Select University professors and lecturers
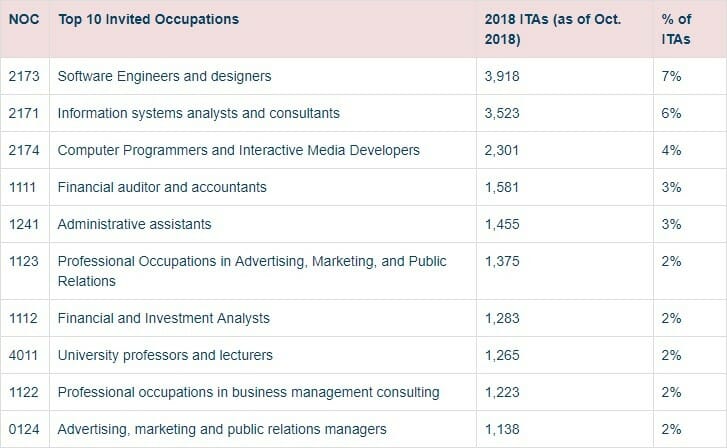This screenshot has height=448, width=727. pos(165,355)
